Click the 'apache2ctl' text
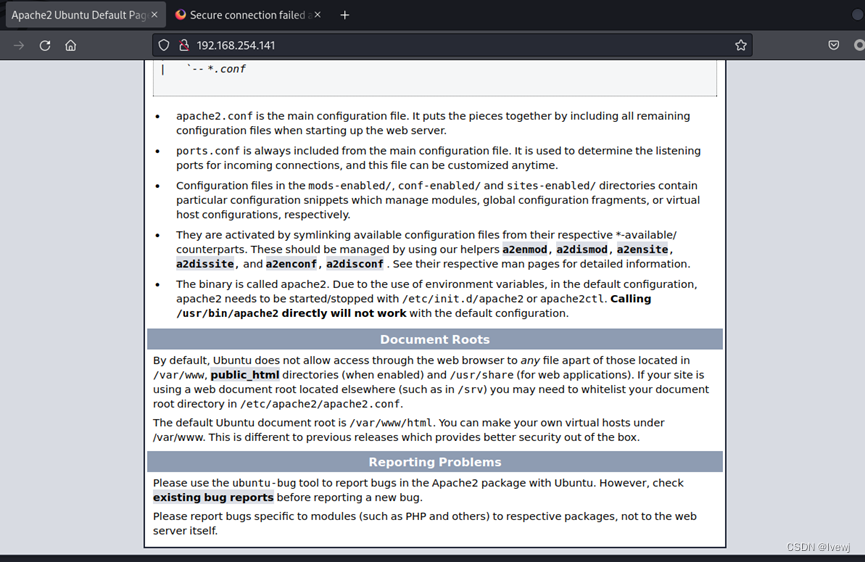This screenshot has height=562, width=865. click(x=572, y=298)
